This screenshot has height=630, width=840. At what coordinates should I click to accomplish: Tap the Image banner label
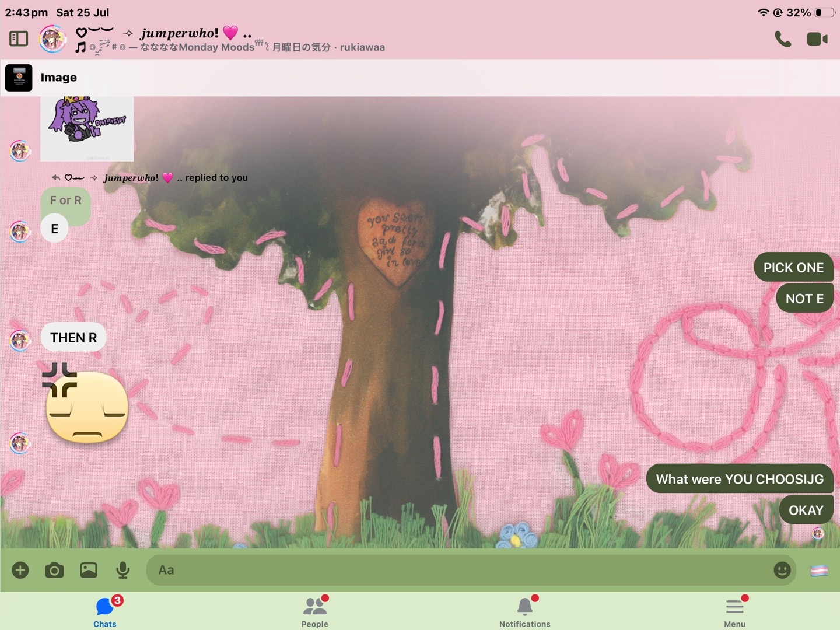click(58, 78)
